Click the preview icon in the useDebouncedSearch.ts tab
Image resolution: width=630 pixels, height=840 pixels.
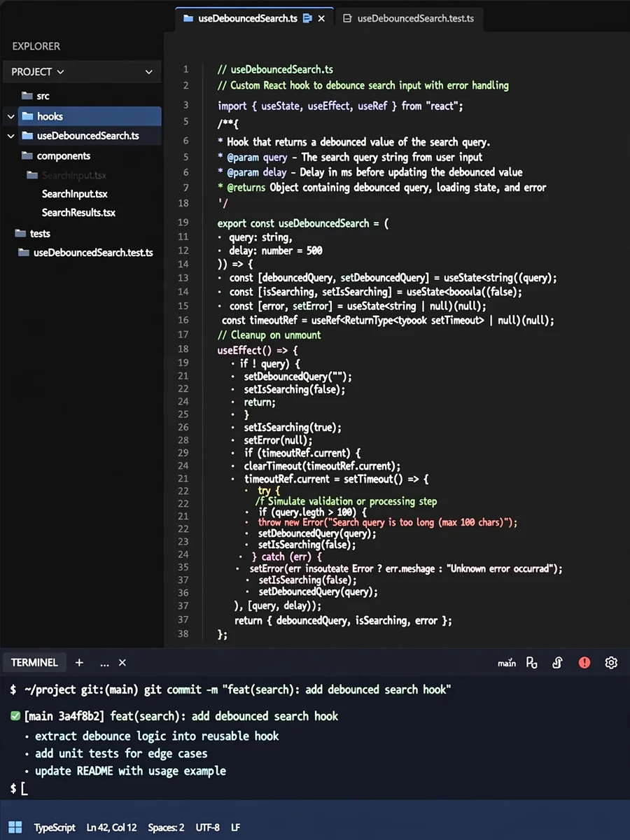tap(307, 19)
